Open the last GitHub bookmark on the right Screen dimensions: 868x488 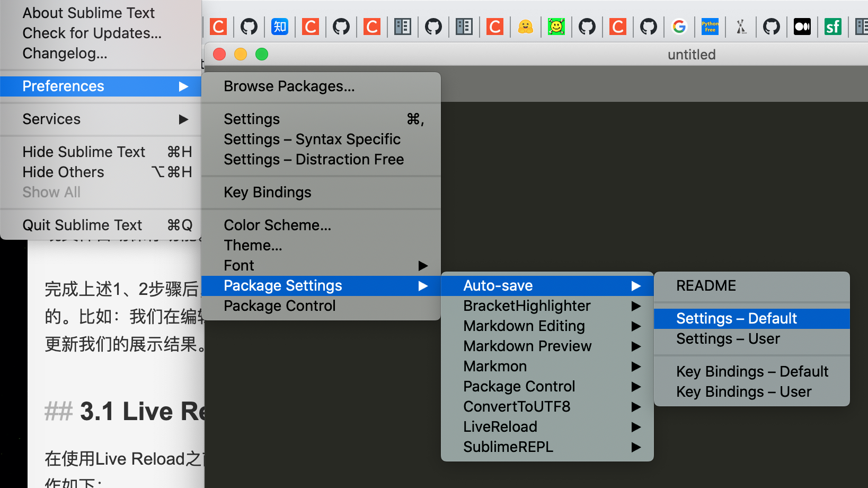tap(771, 27)
